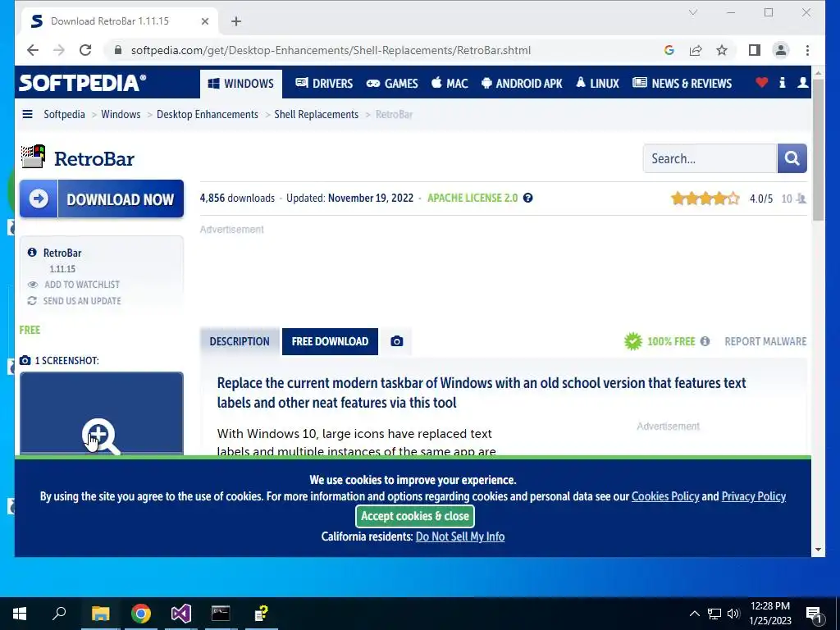Show hidden system tray icons
840x630 pixels.
point(694,614)
